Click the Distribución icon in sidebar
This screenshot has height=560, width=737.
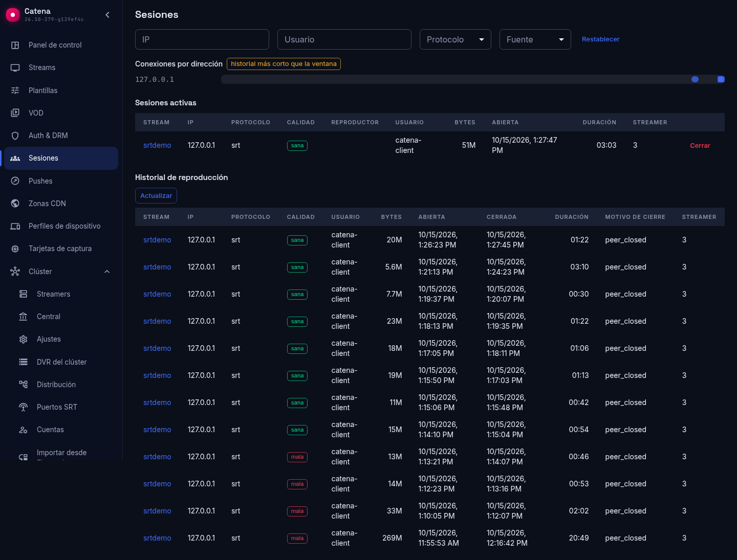(24, 385)
